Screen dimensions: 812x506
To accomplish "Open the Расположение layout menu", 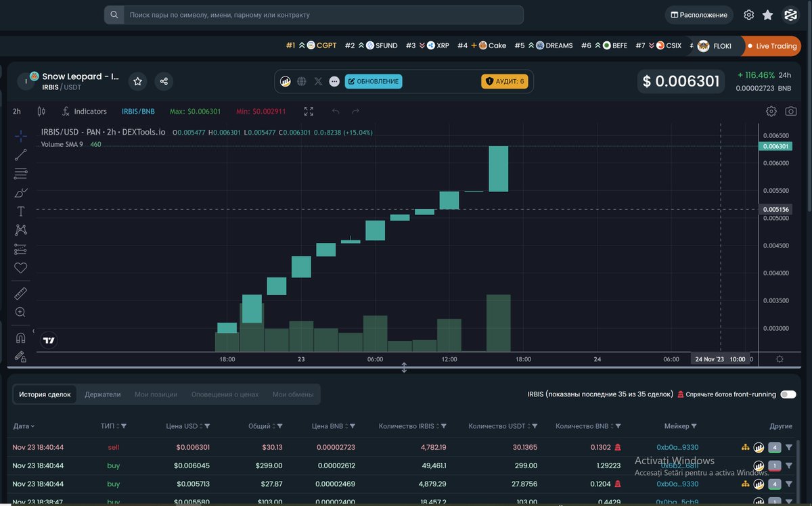I will 699,14.
